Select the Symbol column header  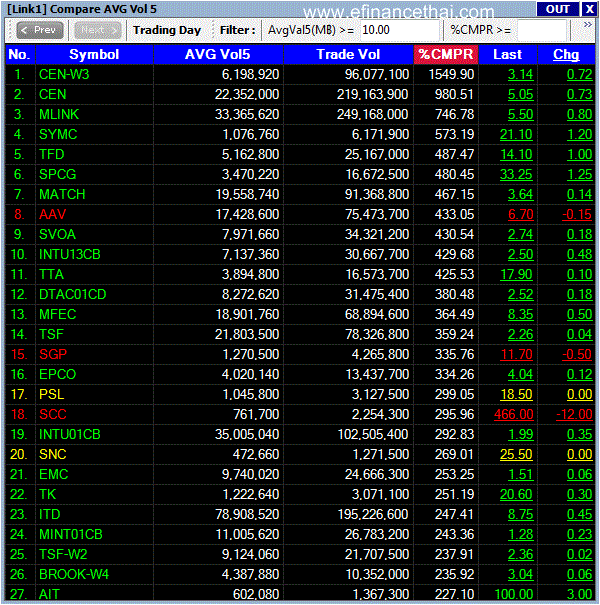tap(94, 54)
